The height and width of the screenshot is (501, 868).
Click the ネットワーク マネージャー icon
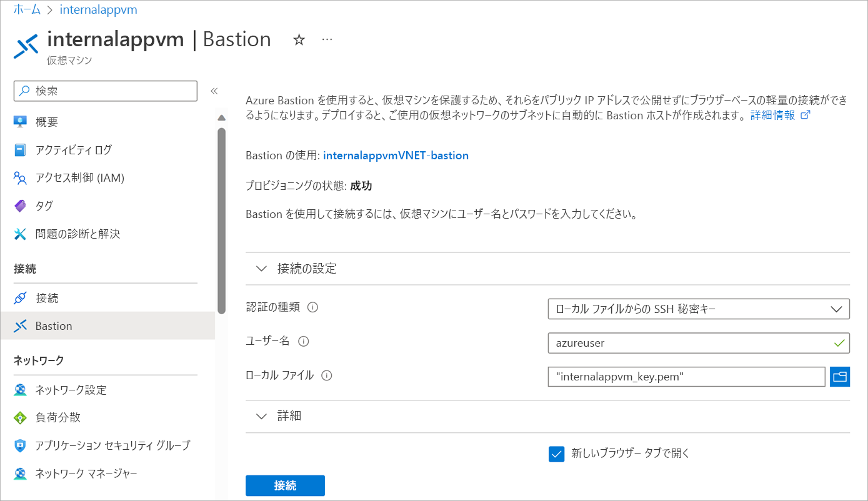(21, 473)
